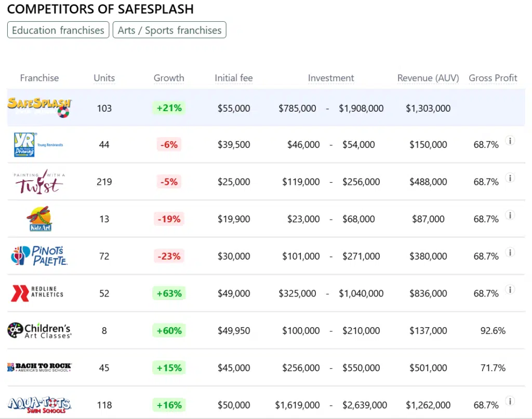Click the +63% growth badge
The width and height of the screenshot is (532, 419).
tap(169, 293)
